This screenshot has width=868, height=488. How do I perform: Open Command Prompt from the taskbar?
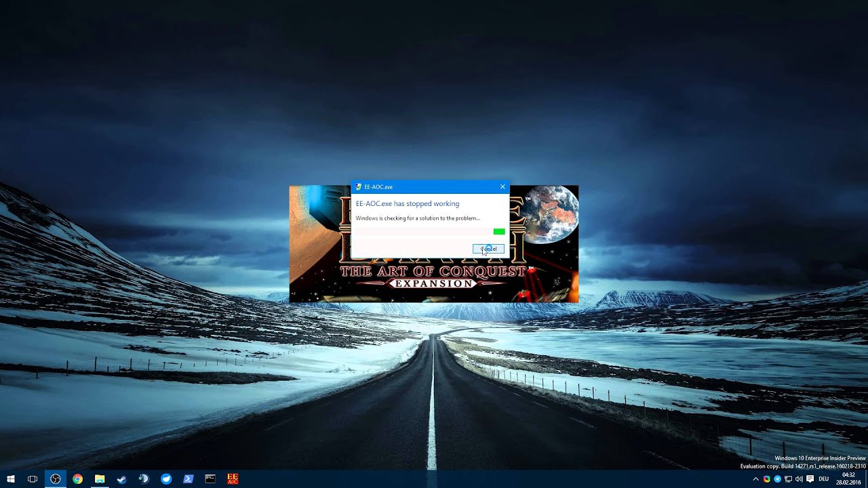(x=210, y=479)
